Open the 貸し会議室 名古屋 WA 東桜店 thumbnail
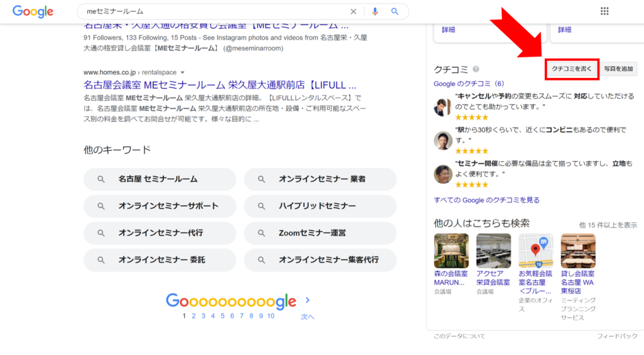The height and width of the screenshot is (355, 644). (578, 251)
